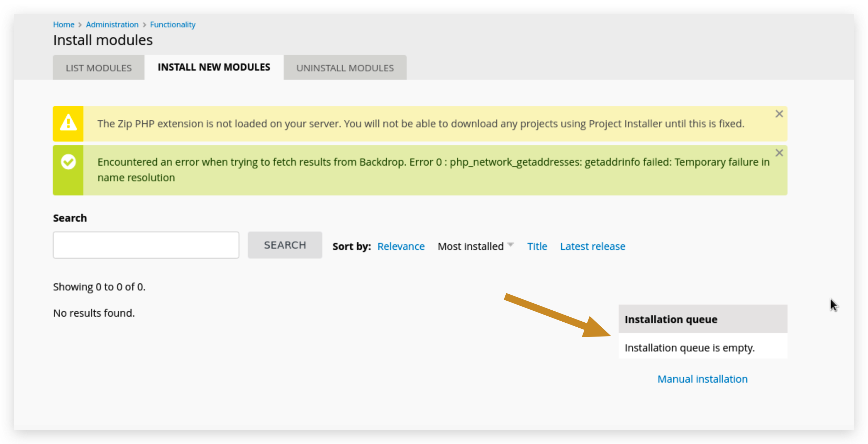
Task: Sort modules by Most installed
Action: click(x=471, y=246)
